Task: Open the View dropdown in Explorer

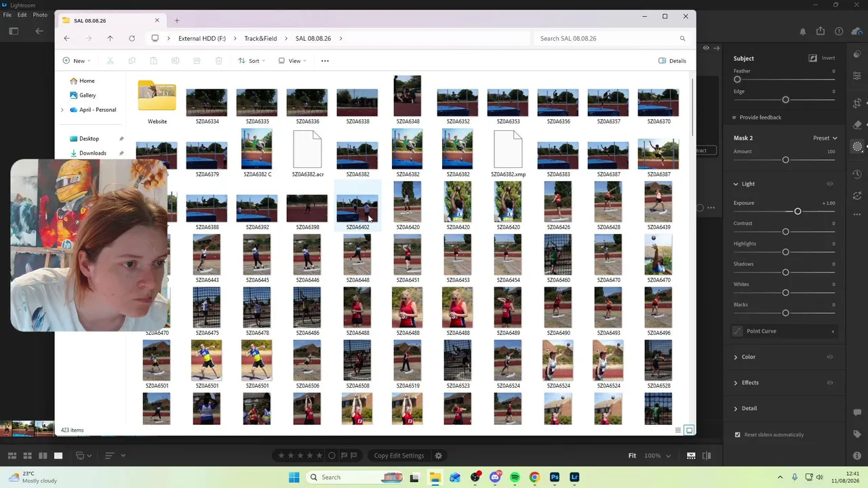Action: 292,61
